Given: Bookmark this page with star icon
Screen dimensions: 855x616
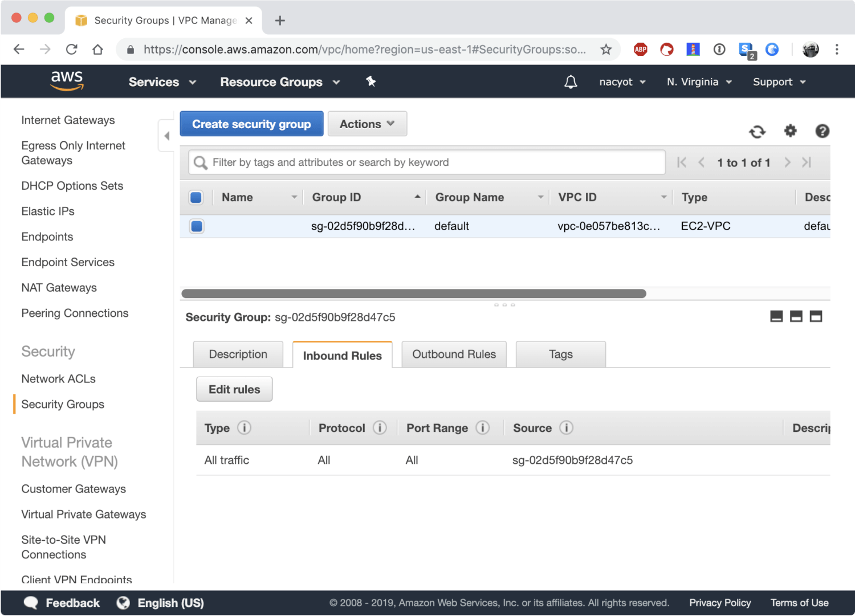Looking at the screenshot, I should 606,50.
